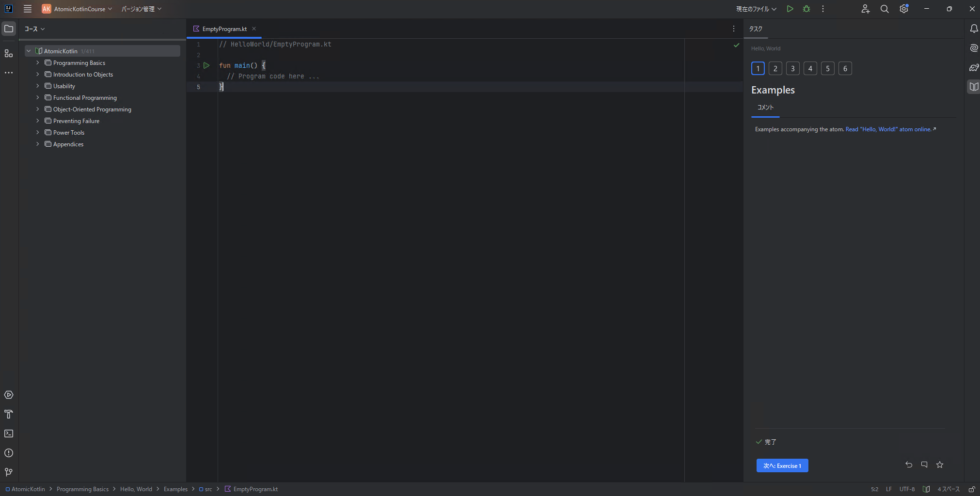Reset task with the revert arrow icon
The height and width of the screenshot is (496, 980).
(x=909, y=465)
